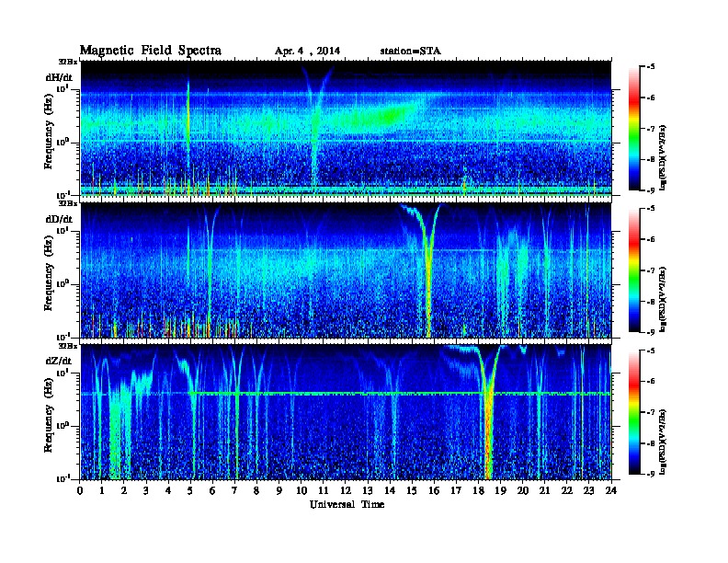The image size is (728, 563).
Task: Click the dH/dt panel color scale bar
Action: pos(634,128)
